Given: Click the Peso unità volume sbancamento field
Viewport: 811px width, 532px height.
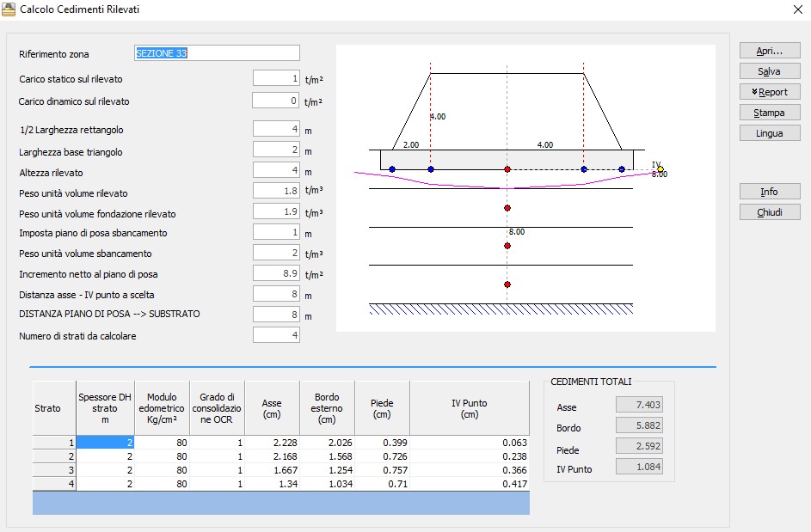Looking at the screenshot, I should coord(276,253).
